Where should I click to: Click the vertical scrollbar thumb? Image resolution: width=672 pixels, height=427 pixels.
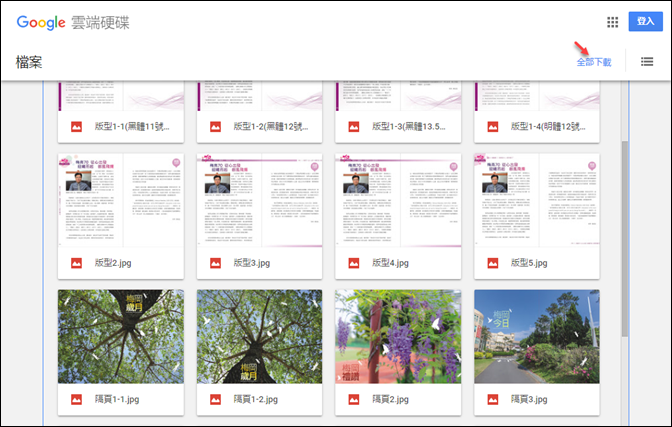625,238
